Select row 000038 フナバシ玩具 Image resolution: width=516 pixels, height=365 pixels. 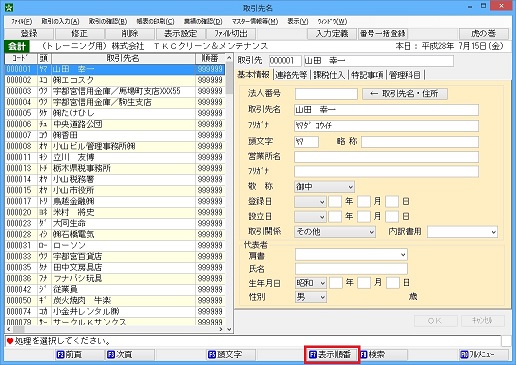pos(115,278)
